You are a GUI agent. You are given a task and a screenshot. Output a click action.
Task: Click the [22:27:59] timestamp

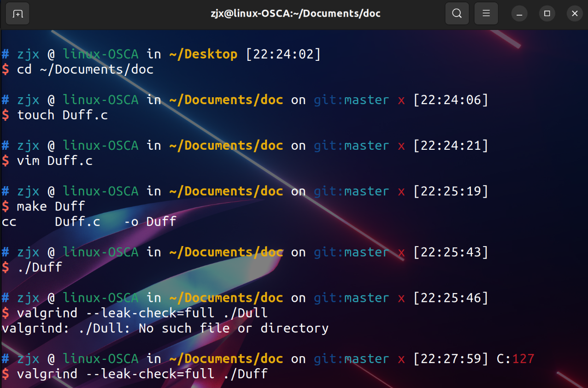[x=450, y=359]
